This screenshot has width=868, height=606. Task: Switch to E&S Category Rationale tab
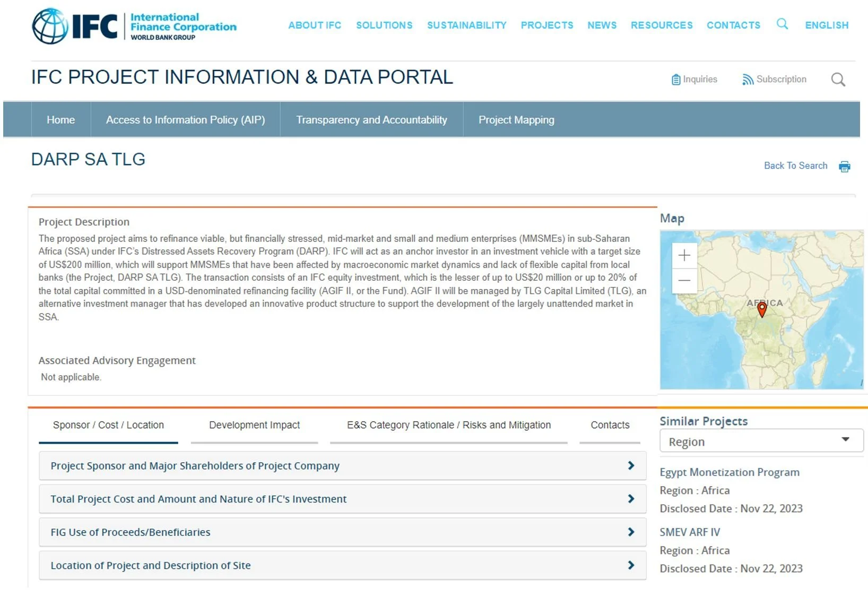(449, 425)
